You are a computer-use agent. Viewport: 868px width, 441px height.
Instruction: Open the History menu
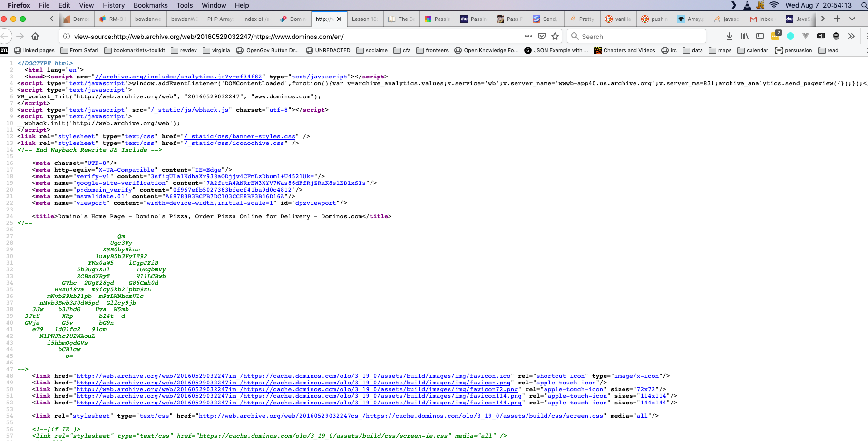pyautogui.click(x=114, y=5)
